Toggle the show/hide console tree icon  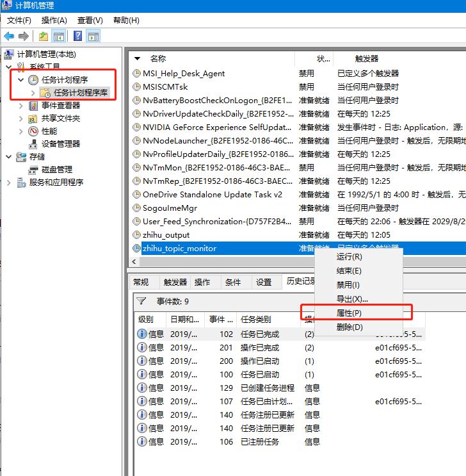pos(59,37)
